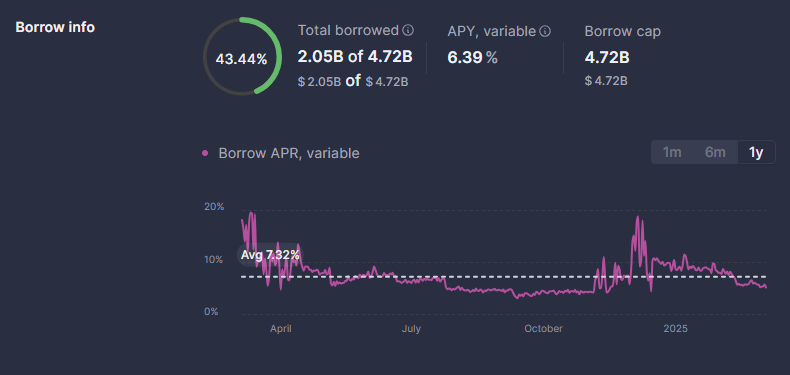The height and width of the screenshot is (375, 790).
Task: Click the July axis label
Action: [411, 329]
